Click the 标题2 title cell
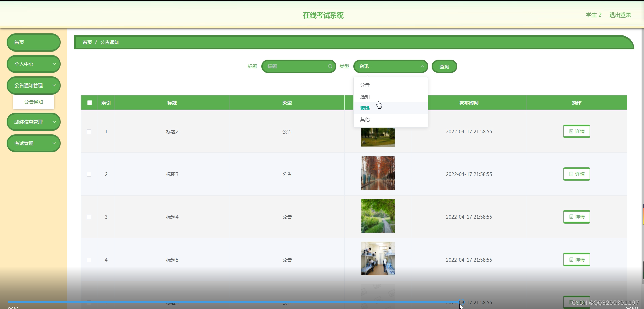Viewport: 644px width, 309px height. point(172,132)
